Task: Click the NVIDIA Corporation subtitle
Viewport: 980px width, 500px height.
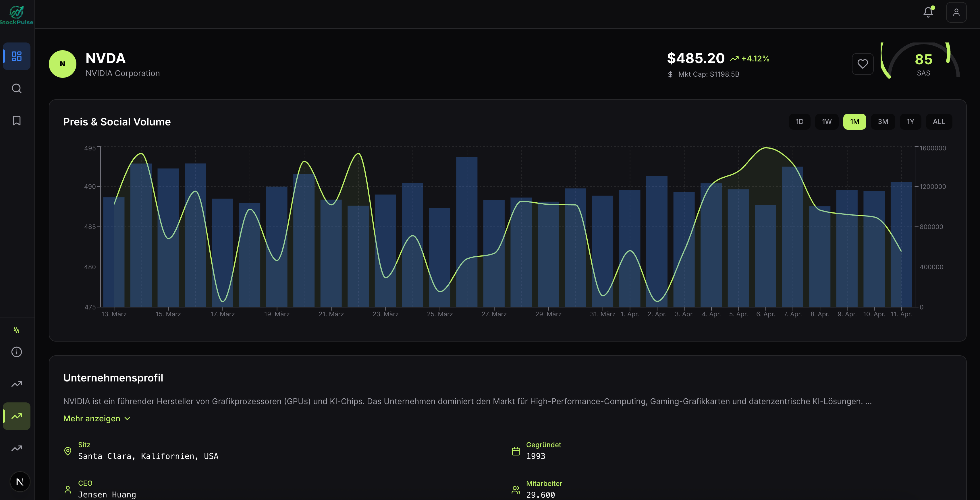Action: 122,73
